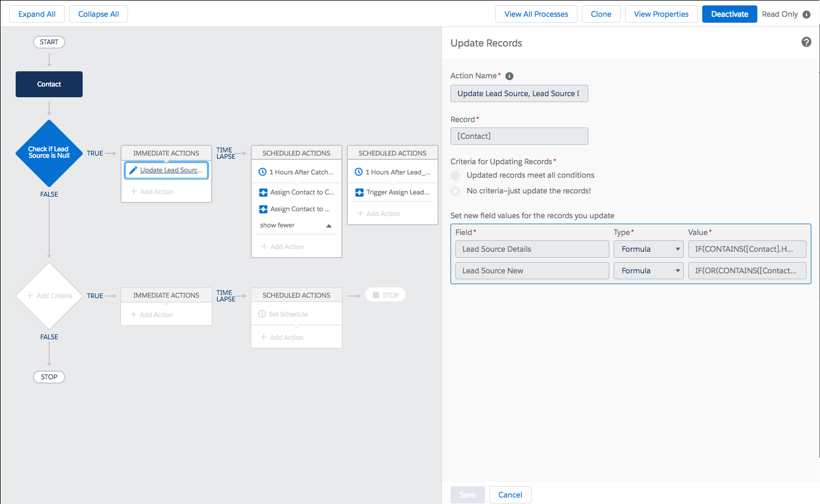Click the Trigger Assign Lead flow icon
Viewport: 820px width, 504px height.
click(359, 192)
